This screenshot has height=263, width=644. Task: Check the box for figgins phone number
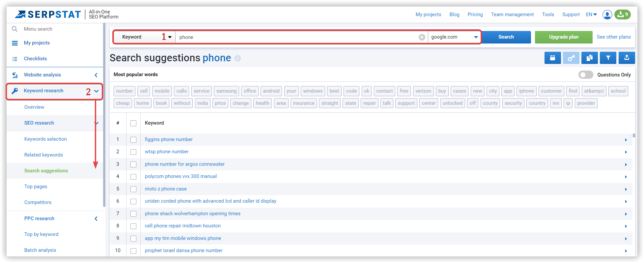[x=133, y=140]
